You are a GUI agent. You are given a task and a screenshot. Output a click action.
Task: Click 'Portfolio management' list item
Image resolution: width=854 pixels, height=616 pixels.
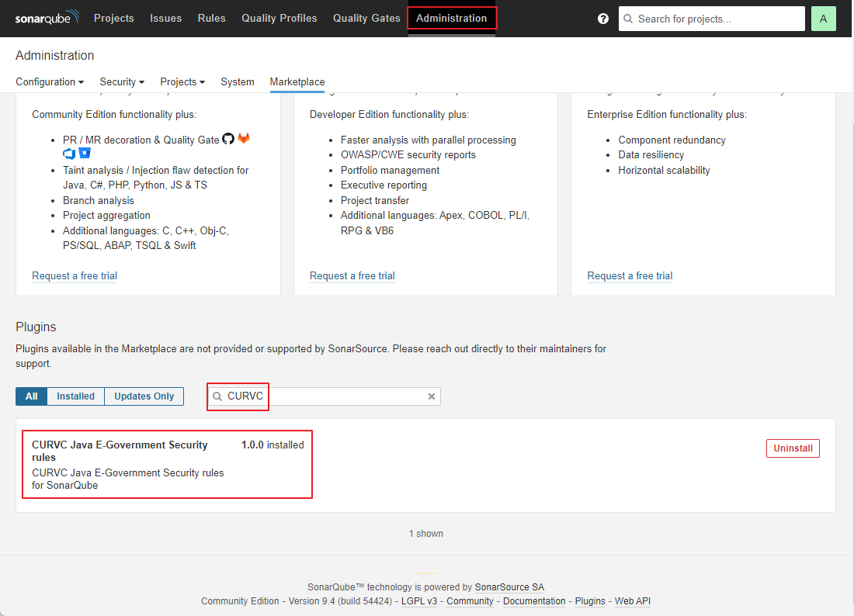click(x=390, y=171)
